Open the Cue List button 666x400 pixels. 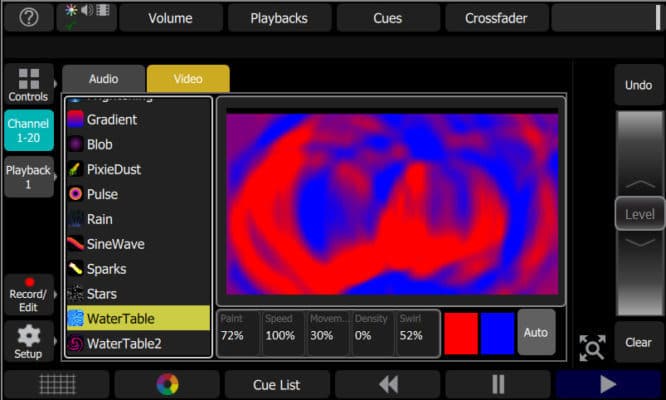[276, 384]
